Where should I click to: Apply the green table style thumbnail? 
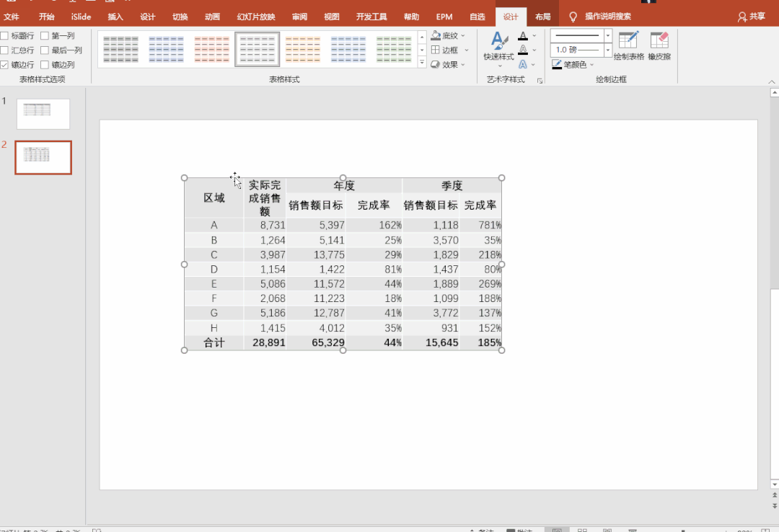(x=394, y=49)
